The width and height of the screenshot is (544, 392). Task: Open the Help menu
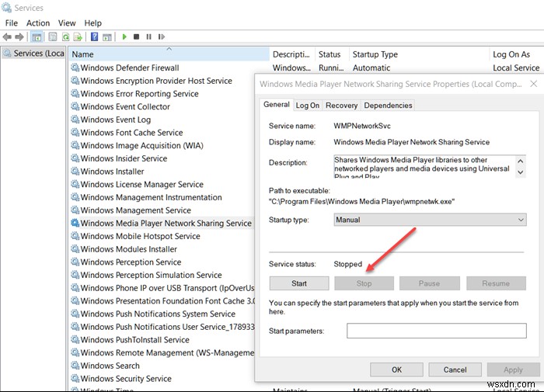pos(93,23)
